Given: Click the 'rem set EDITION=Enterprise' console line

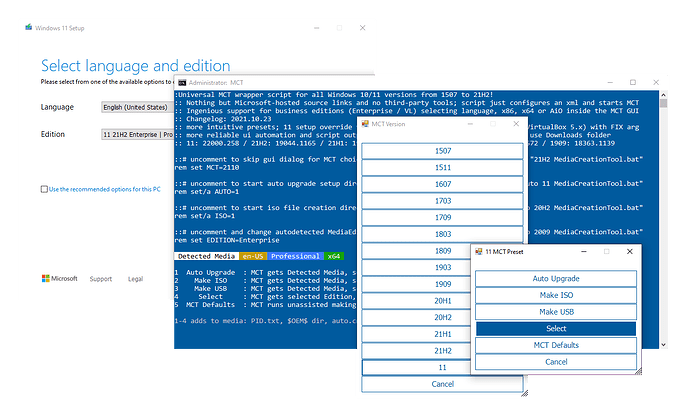Looking at the screenshot, I should click(227, 240).
